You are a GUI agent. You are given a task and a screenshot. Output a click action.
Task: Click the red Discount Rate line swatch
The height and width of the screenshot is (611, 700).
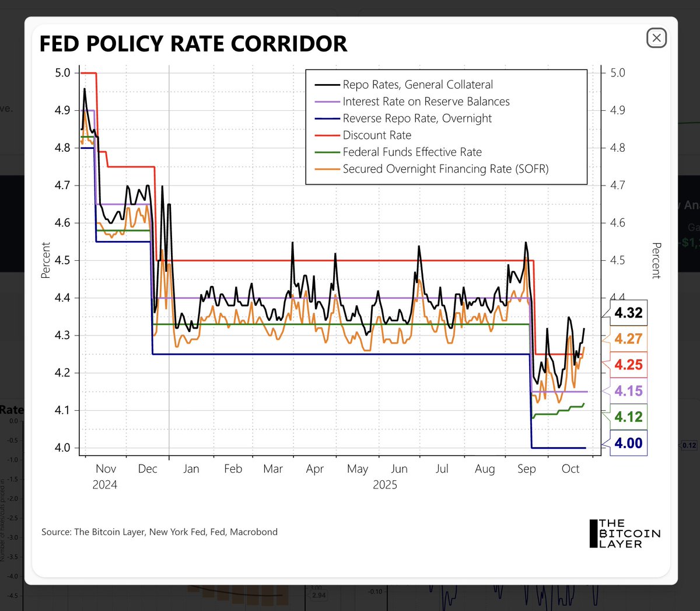327,135
